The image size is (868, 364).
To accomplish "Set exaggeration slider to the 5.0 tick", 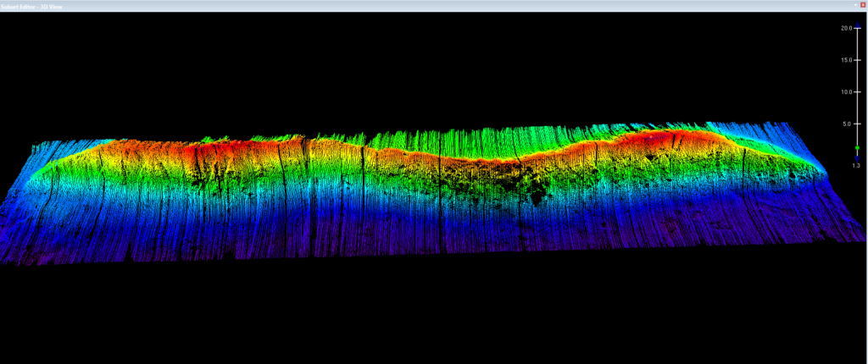I will point(858,124).
